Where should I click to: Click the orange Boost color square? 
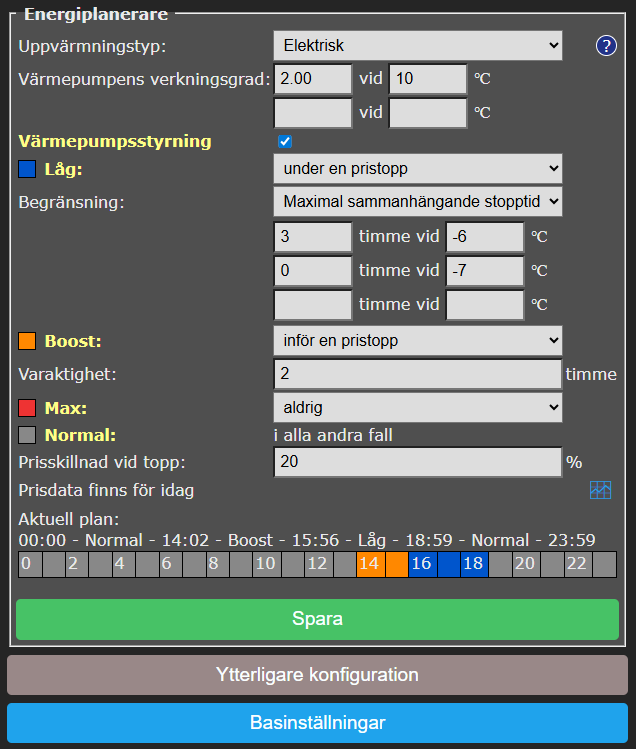27,341
